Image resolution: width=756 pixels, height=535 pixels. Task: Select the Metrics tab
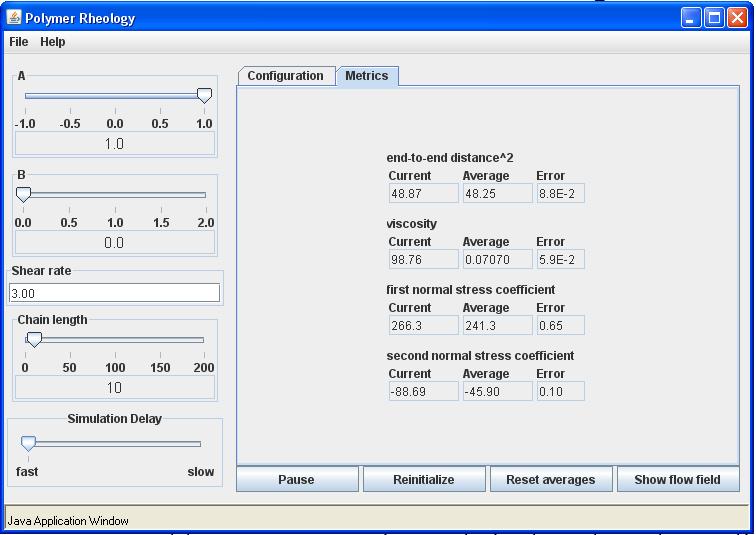[x=367, y=76]
